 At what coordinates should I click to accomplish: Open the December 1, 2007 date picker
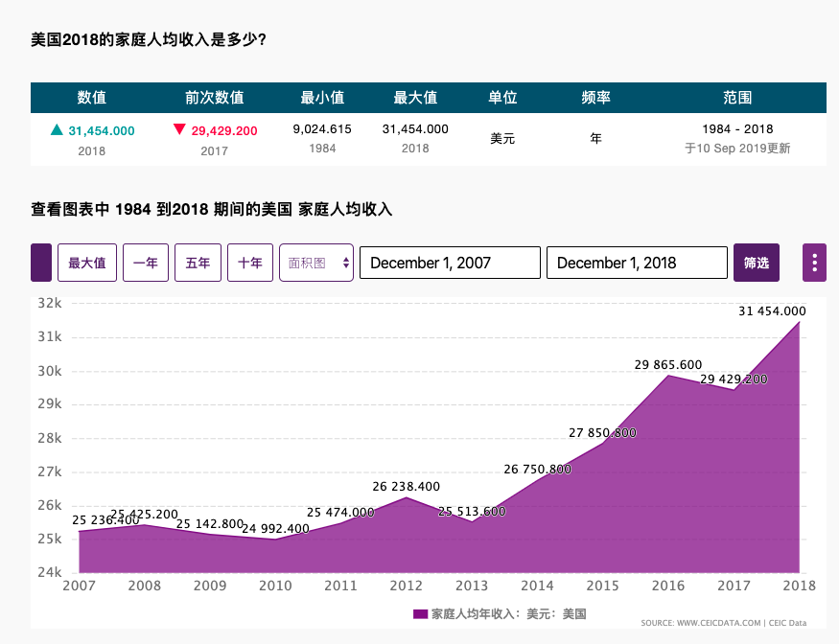(449, 262)
